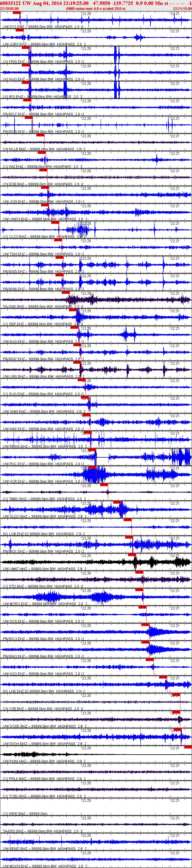Select the red pick flag on the CC TMBU BHZ trace
192x868 pixels.
pos(104,484)
